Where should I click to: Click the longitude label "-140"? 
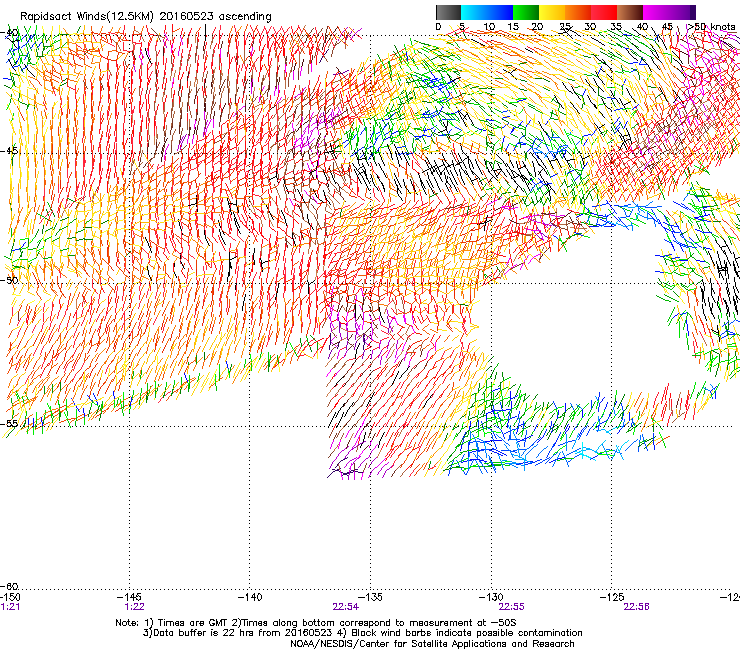pyautogui.click(x=250, y=597)
